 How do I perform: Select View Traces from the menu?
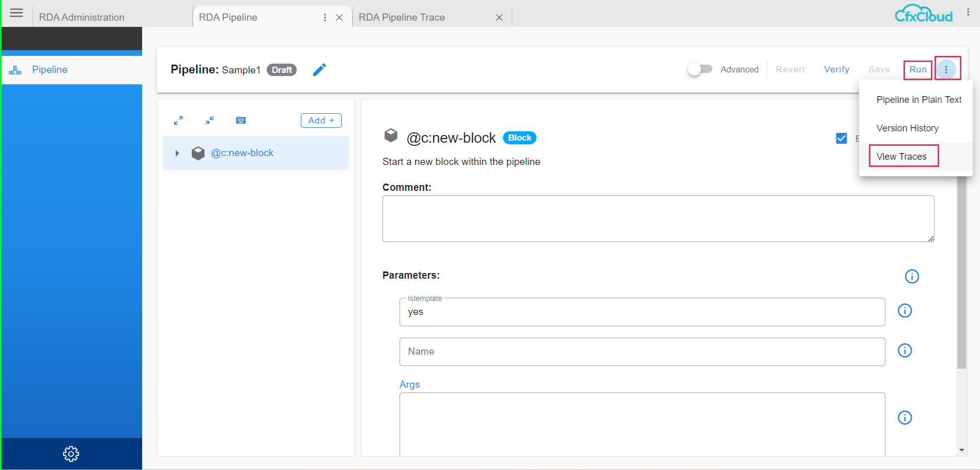(x=901, y=157)
